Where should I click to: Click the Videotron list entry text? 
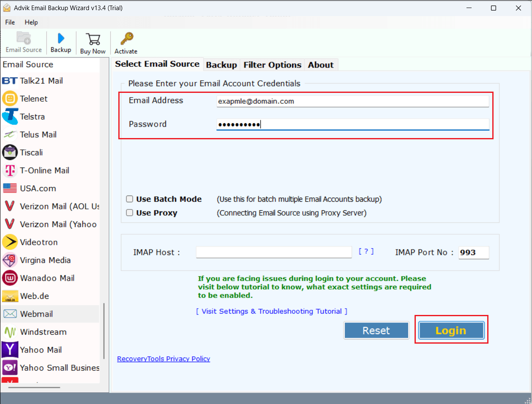click(x=39, y=242)
